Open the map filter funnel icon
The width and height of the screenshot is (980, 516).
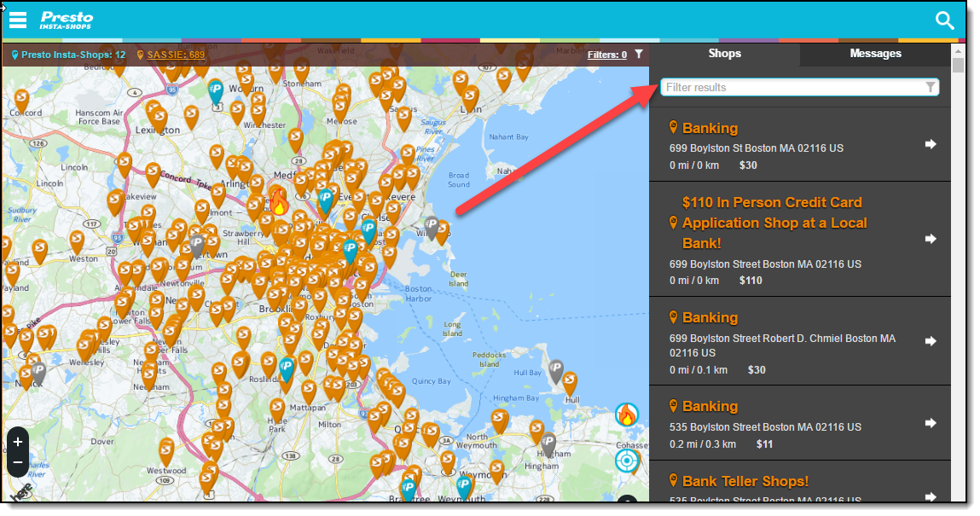[639, 55]
